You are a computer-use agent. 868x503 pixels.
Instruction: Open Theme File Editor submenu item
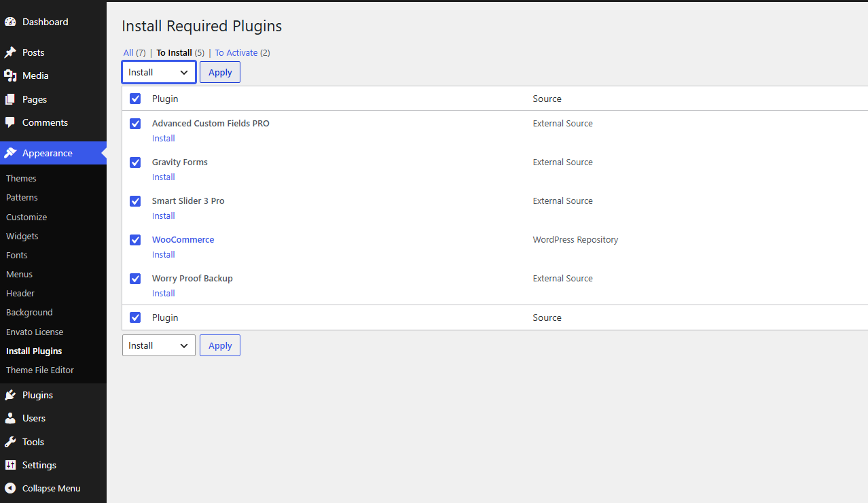tap(40, 370)
